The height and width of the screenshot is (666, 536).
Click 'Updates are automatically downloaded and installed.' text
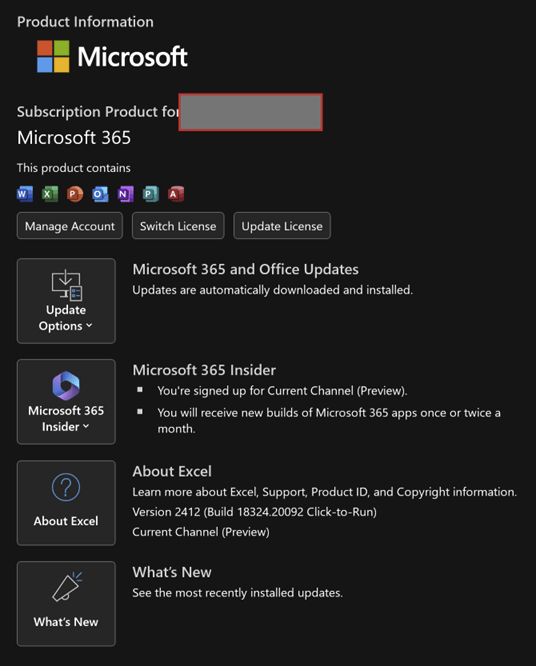click(272, 290)
